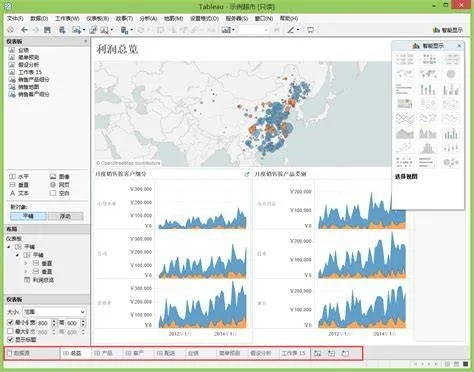Click the new story icon in bottom tab bar
474x372 pixels.
click(x=345, y=353)
